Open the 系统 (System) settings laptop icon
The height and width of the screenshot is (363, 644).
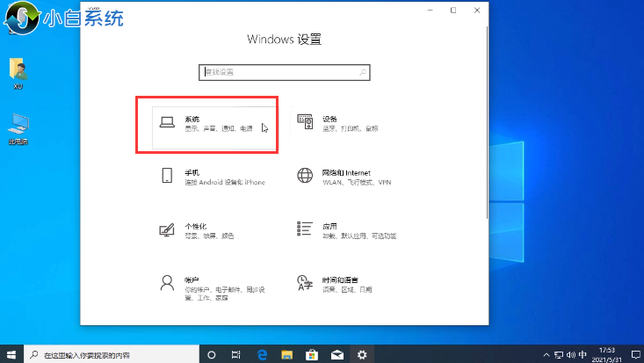(167, 122)
